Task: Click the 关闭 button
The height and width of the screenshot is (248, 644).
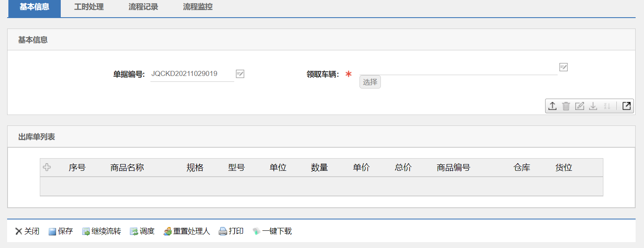Action: tap(27, 231)
